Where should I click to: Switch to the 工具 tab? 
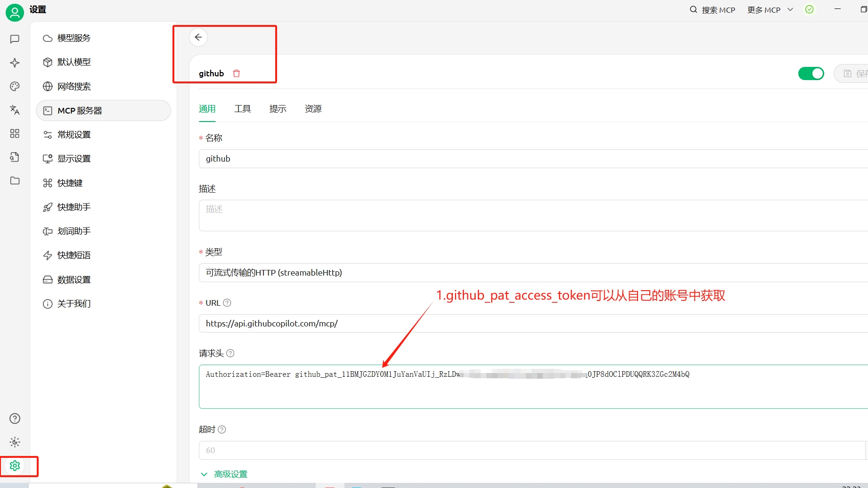[x=242, y=109]
